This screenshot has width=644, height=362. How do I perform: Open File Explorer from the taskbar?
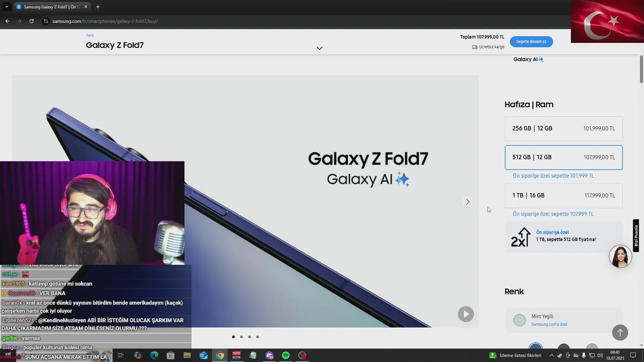tap(187, 355)
